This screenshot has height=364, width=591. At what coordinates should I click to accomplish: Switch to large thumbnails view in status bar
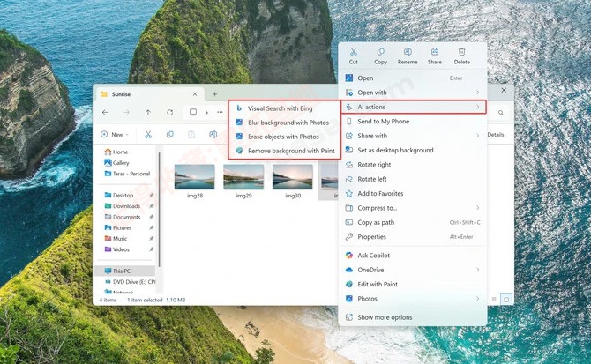pyautogui.click(x=506, y=300)
